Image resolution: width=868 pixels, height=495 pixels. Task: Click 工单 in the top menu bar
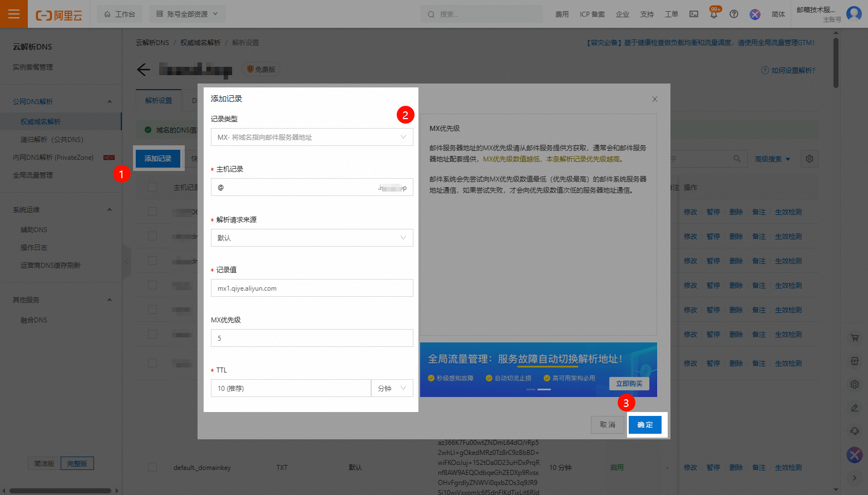coord(671,14)
